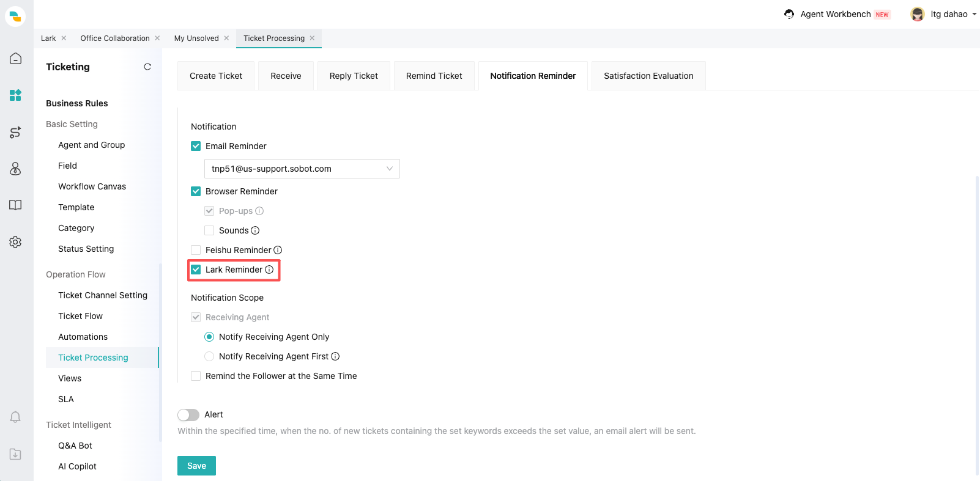Refresh the Ticketing menu with reload icon
This screenshot has height=481, width=980.
click(x=147, y=67)
